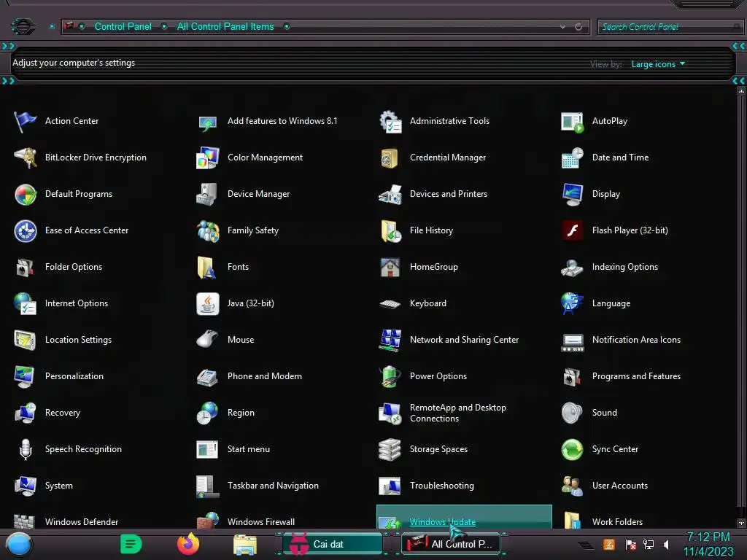Click the Personalization label
Image resolution: width=747 pixels, height=560 pixels.
pyautogui.click(x=74, y=376)
